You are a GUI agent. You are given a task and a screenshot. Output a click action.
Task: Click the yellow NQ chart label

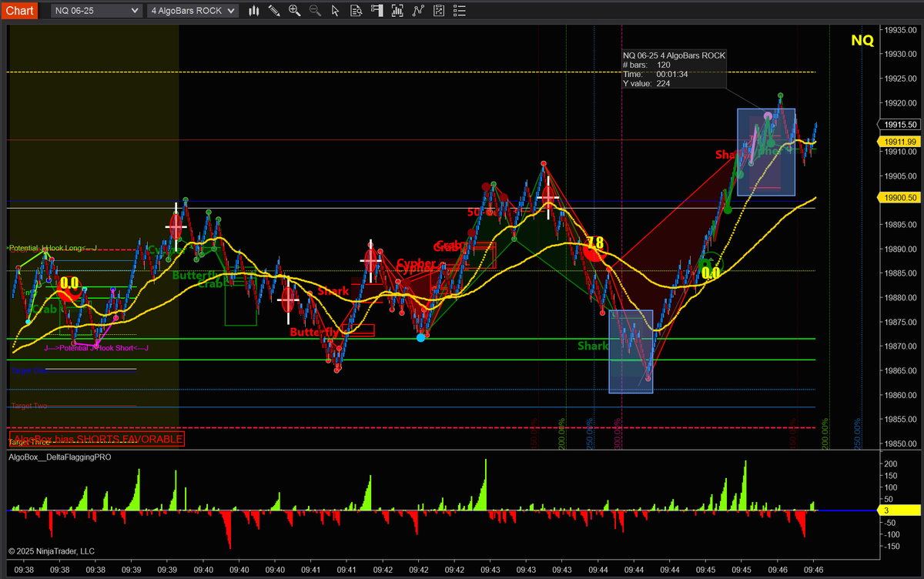tap(862, 41)
